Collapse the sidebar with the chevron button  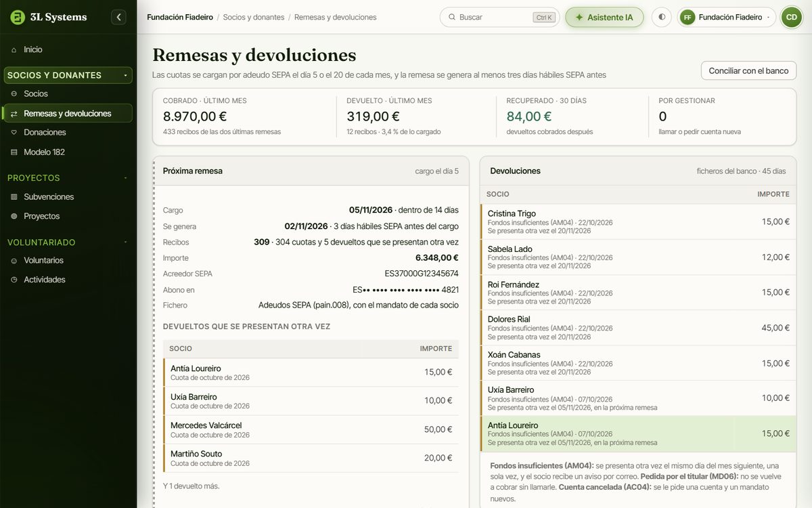(x=118, y=17)
